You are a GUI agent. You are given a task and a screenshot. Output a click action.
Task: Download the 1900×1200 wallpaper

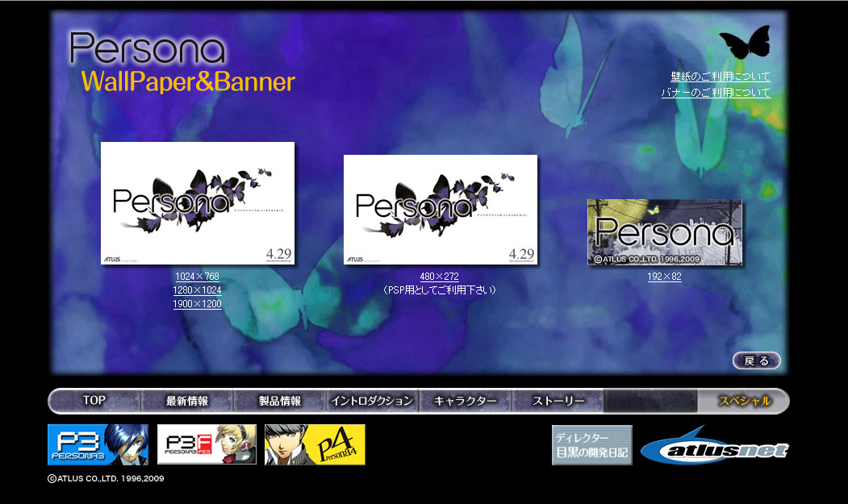(197, 304)
